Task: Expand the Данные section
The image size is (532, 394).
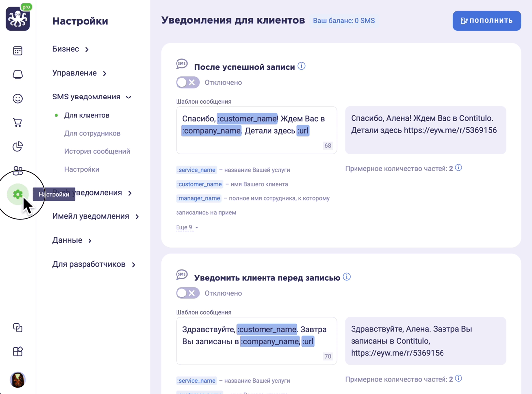Action: pyautogui.click(x=72, y=240)
